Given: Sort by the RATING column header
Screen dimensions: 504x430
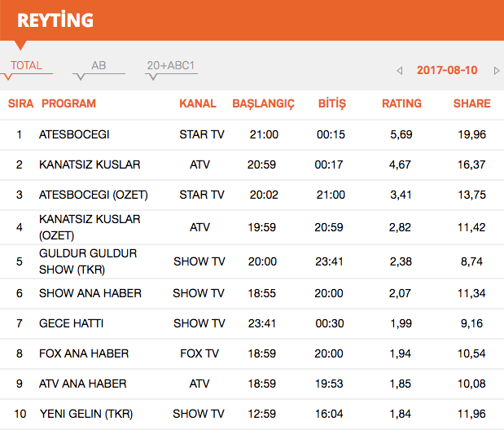Looking at the screenshot, I should pyautogui.click(x=401, y=103).
